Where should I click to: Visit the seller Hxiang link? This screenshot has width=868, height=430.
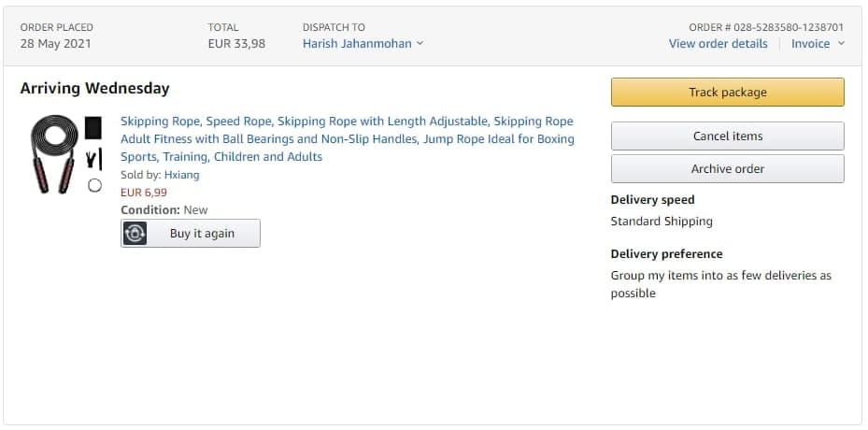[x=181, y=175]
